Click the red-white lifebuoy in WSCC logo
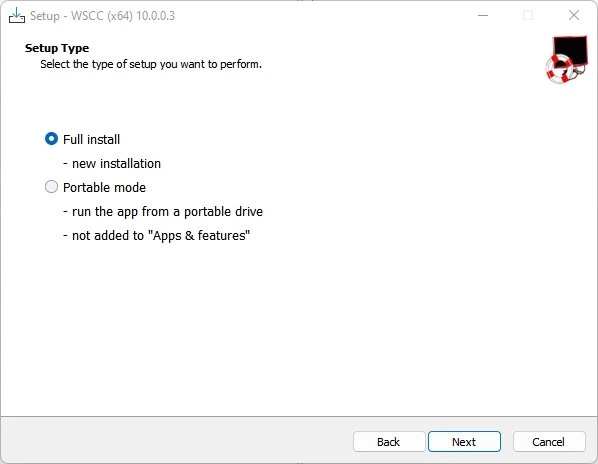The height and width of the screenshot is (464, 598). pyautogui.click(x=559, y=69)
